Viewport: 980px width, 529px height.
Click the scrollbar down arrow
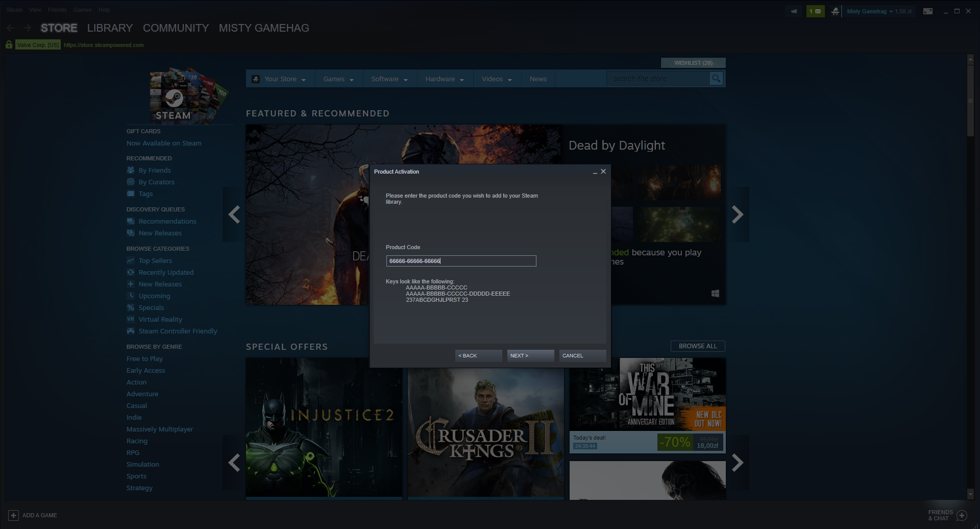971,494
